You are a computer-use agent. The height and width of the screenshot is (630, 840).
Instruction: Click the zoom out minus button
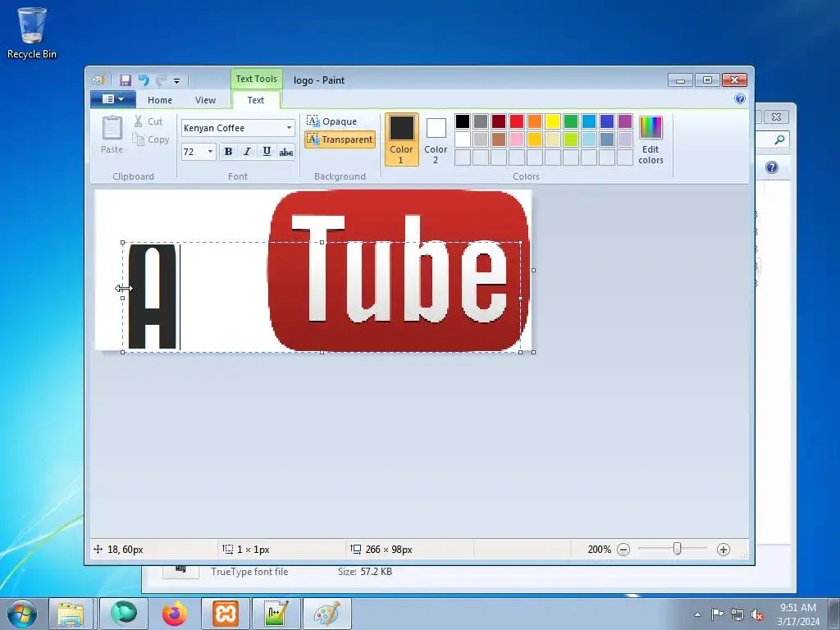(623, 549)
